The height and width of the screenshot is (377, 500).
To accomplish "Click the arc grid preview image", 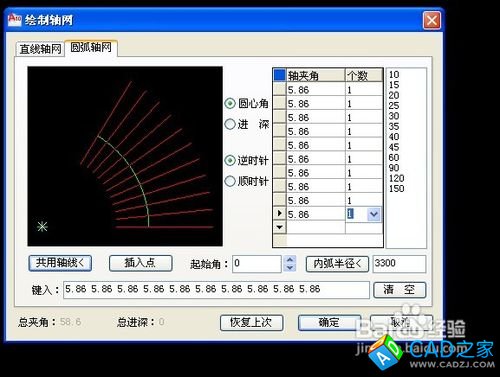I will pos(125,156).
